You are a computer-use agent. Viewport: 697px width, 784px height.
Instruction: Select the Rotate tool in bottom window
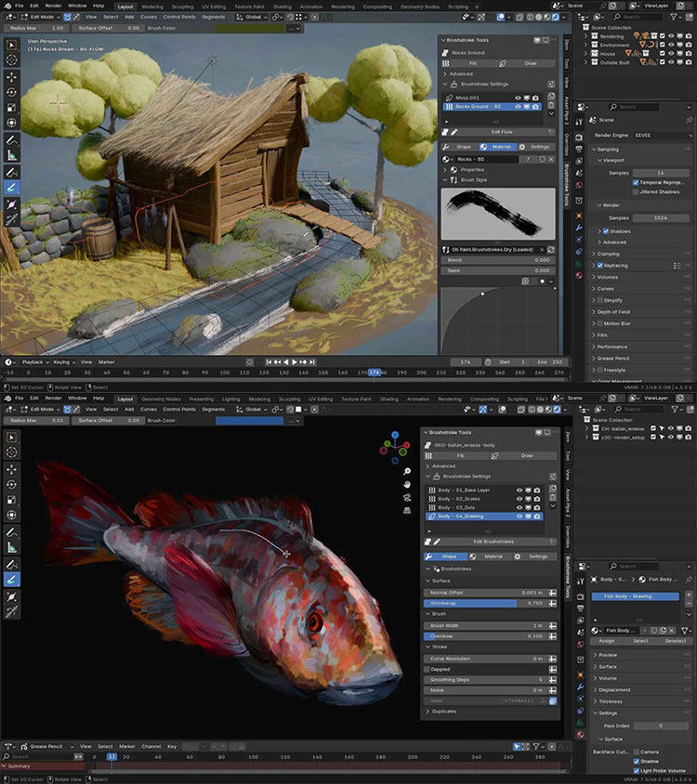click(x=11, y=484)
